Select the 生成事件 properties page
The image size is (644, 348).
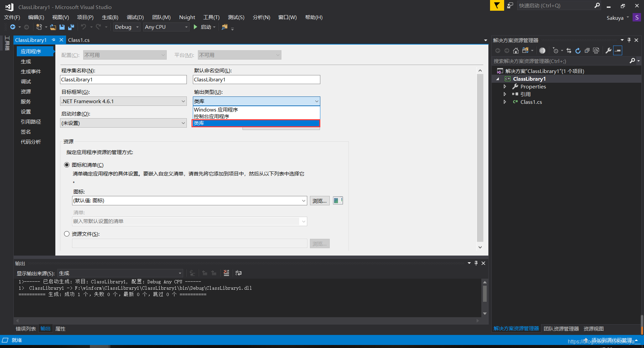(31, 71)
